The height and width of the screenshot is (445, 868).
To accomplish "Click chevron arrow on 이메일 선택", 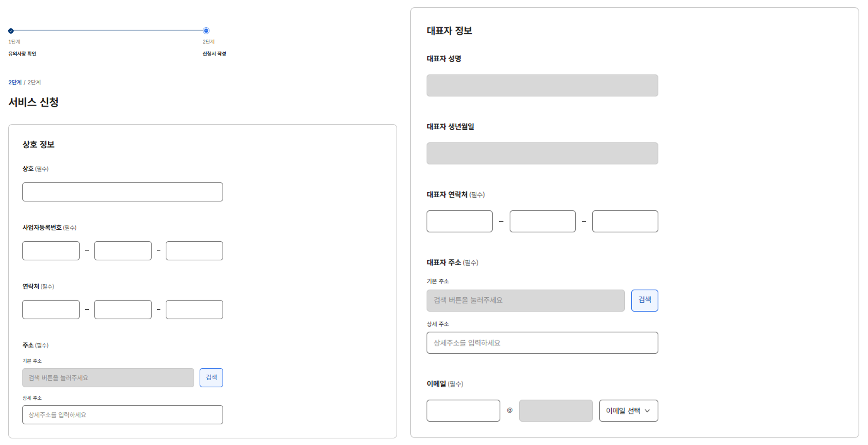I will 647,411.
